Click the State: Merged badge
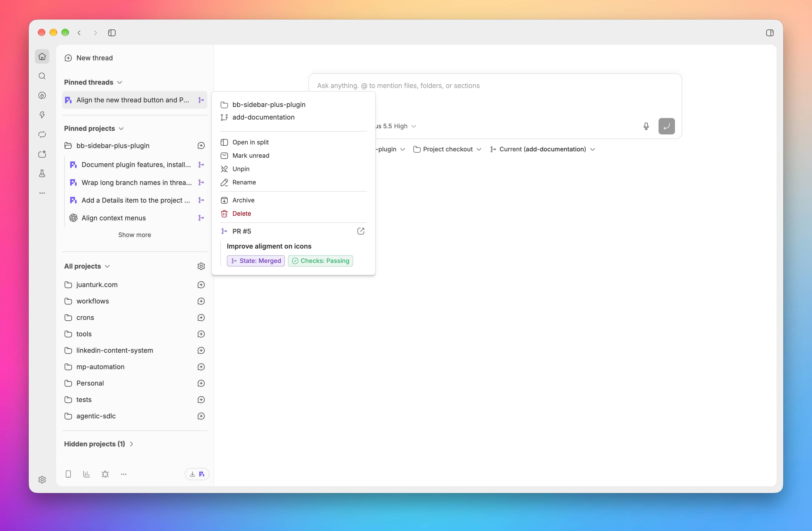Image resolution: width=812 pixels, height=531 pixels. 256,261
